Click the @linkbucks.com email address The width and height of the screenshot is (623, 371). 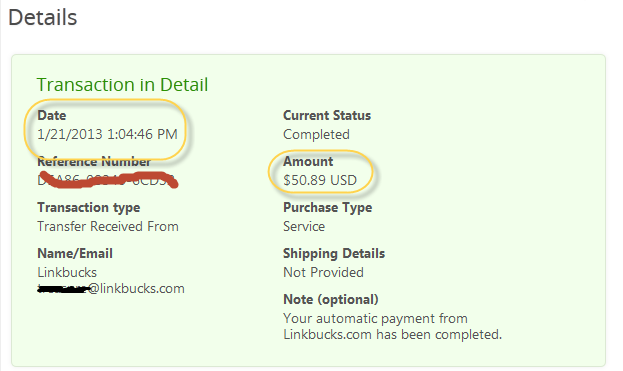pos(111,288)
